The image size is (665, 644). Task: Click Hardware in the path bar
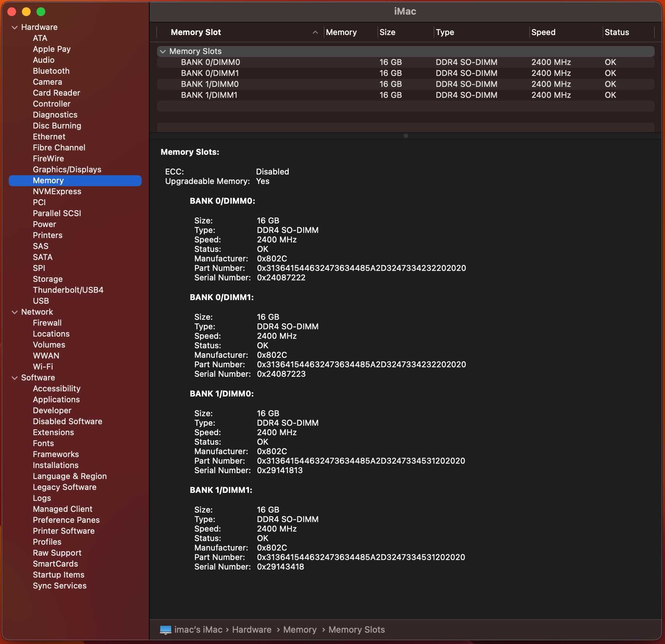(252, 630)
